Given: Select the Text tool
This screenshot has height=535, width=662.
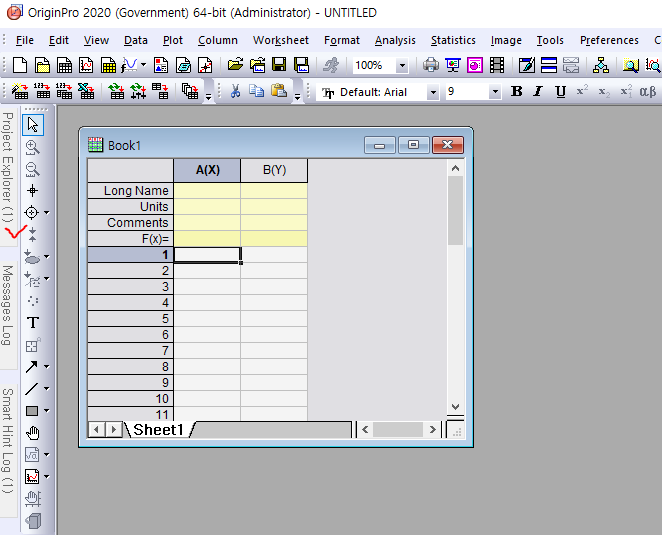Looking at the screenshot, I should (x=33, y=323).
